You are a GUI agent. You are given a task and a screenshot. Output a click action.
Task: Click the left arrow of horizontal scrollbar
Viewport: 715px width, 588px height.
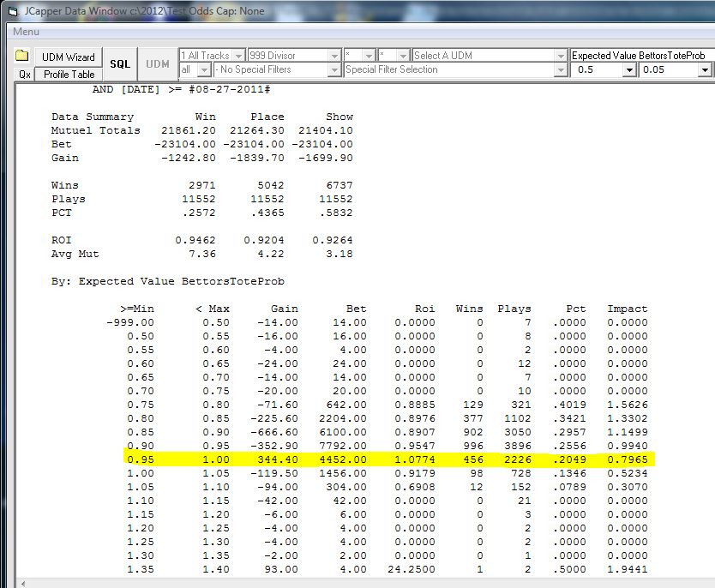23,584
